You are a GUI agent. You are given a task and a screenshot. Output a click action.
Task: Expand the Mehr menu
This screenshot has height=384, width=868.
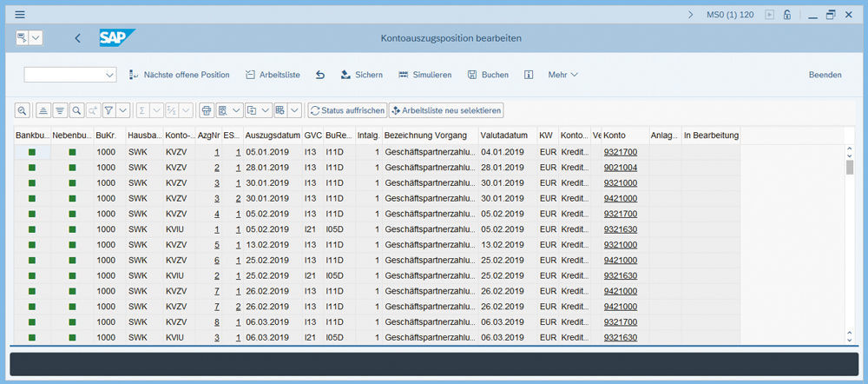click(562, 75)
